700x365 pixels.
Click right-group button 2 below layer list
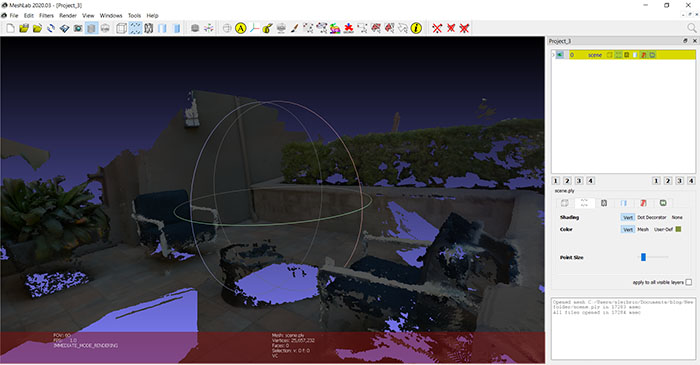click(x=668, y=181)
